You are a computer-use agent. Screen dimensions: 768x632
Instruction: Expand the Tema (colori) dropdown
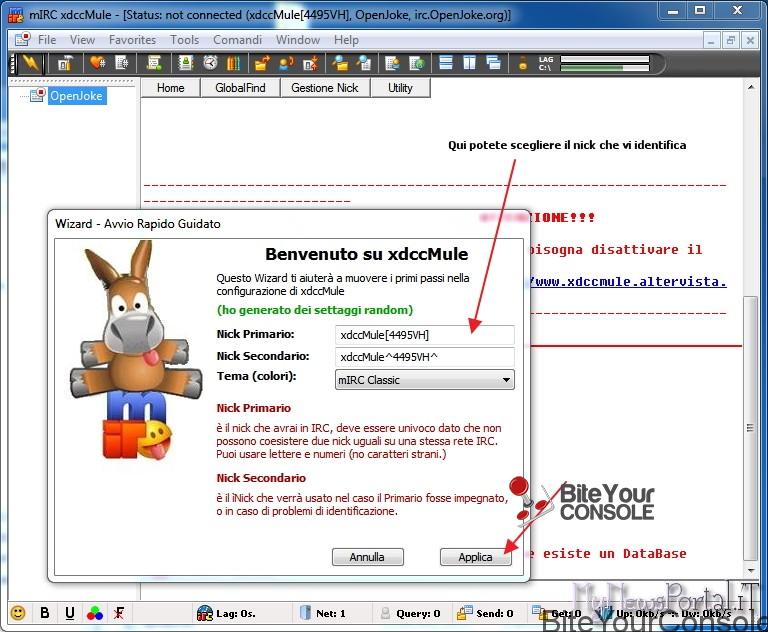(425, 380)
